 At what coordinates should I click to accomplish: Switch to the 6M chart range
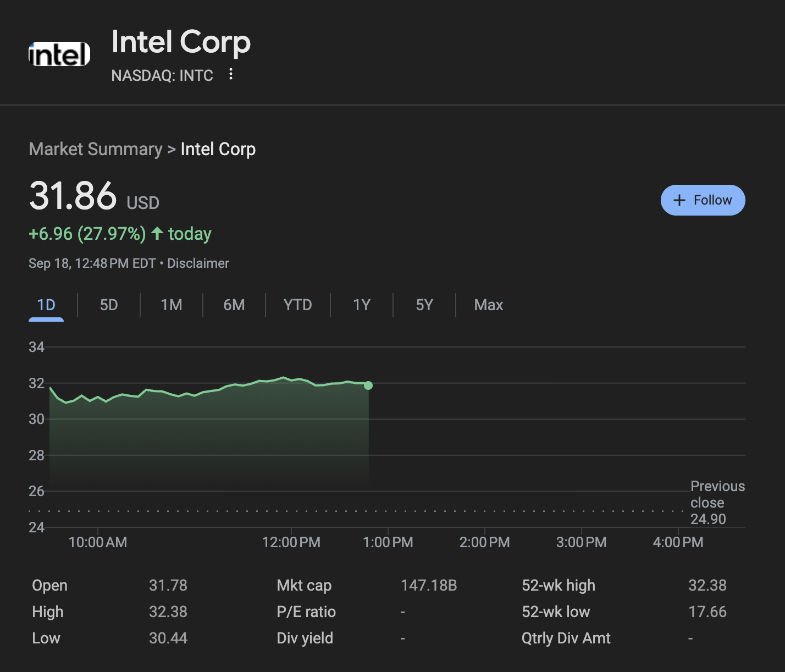point(234,305)
